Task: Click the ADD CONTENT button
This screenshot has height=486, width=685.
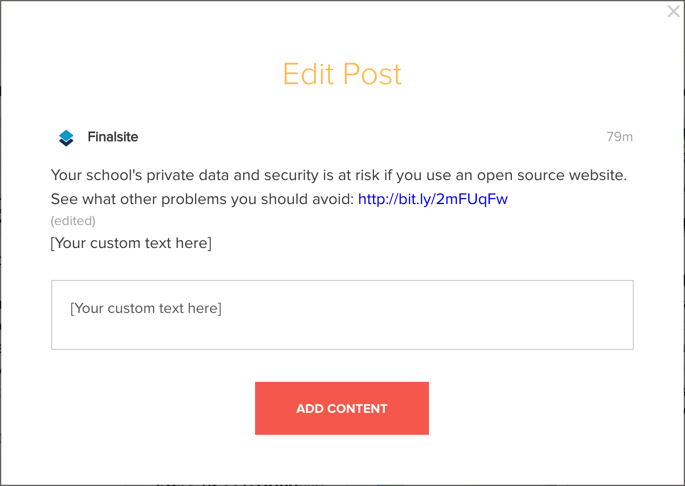Action: tap(342, 408)
